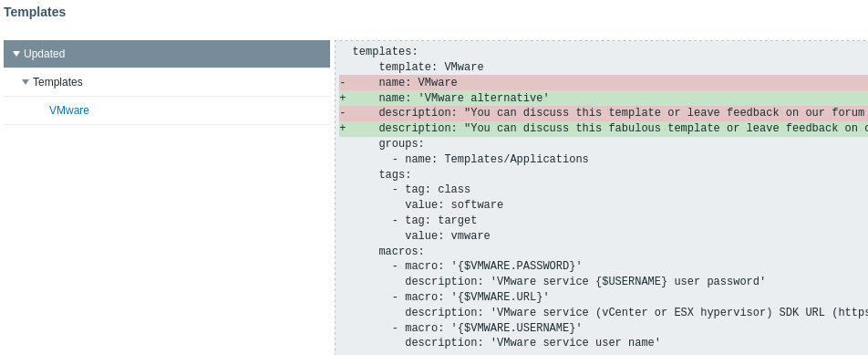
Task: Click the removed description diff line
Action: pyautogui.click(x=604, y=113)
